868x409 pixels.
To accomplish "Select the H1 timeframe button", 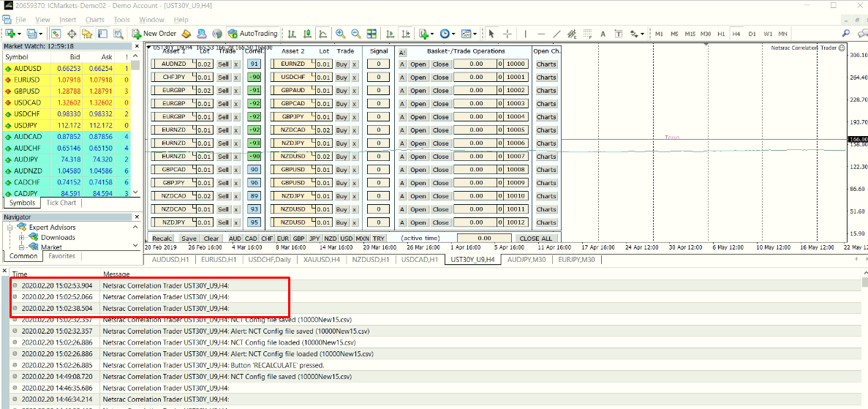I will tap(721, 34).
